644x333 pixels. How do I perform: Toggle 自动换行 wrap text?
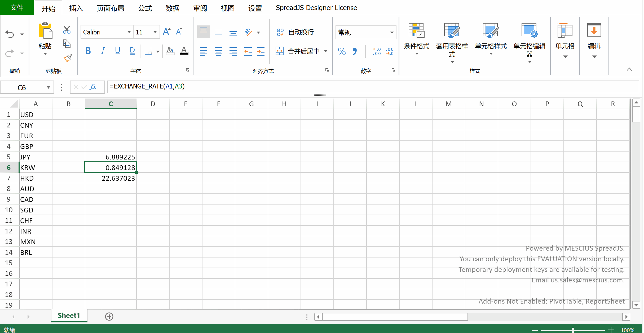click(x=295, y=32)
